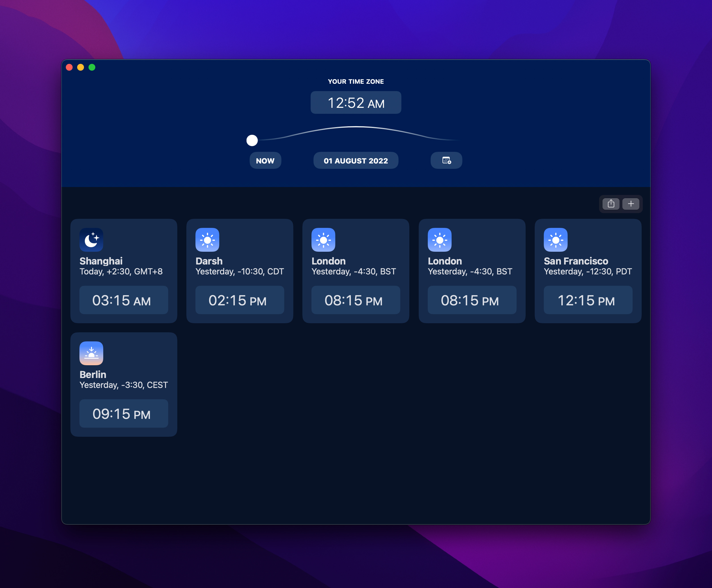Click the plus button to add city
The width and height of the screenshot is (712, 588).
[631, 203]
